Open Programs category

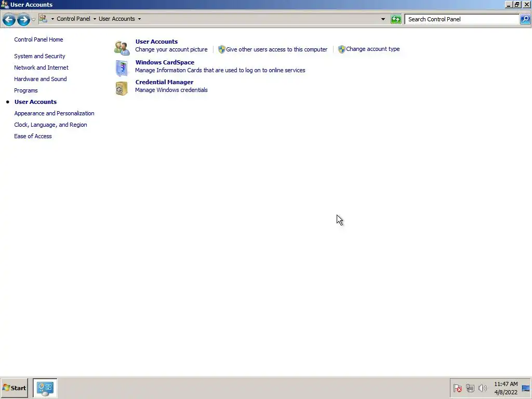pyautogui.click(x=26, y=90)
